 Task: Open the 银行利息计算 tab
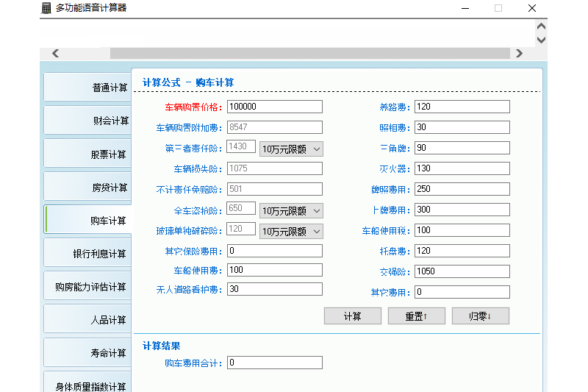coord(87,253)
